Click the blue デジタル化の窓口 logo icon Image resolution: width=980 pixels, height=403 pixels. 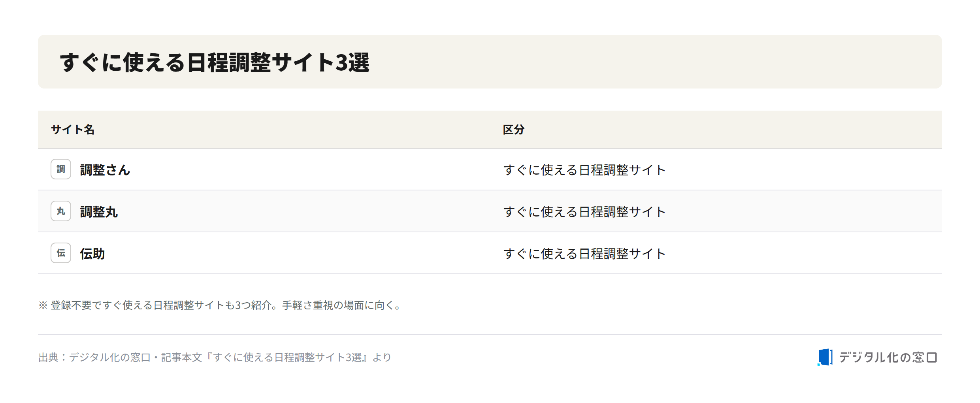825,357
